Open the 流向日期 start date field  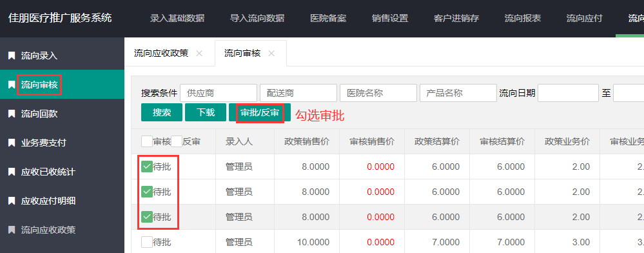click(x=569, y=93)
